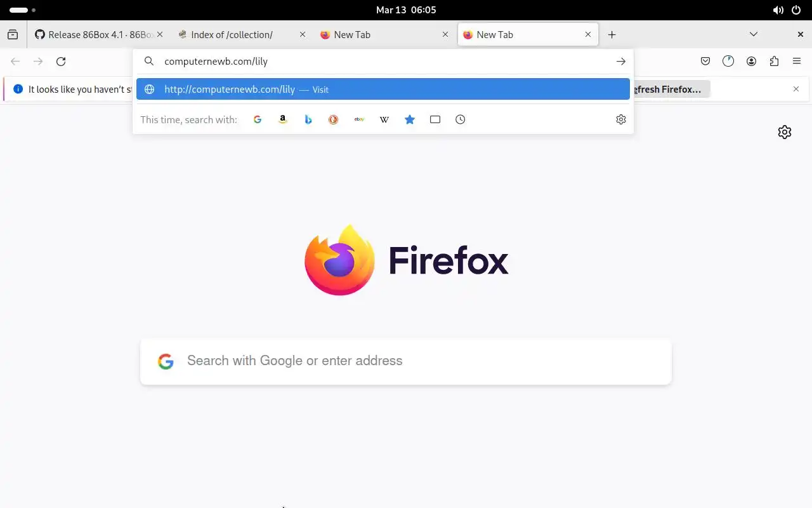Image resolution: width=812 pixels, height=508 pixels.
Task: Switch to the third New Tab
Action: (528, 35)
